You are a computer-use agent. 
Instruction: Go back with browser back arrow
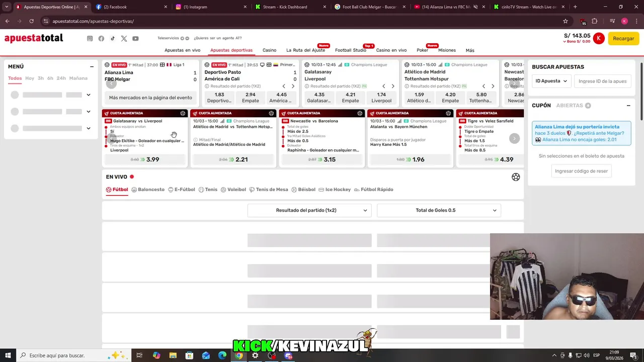click(7, 21)
